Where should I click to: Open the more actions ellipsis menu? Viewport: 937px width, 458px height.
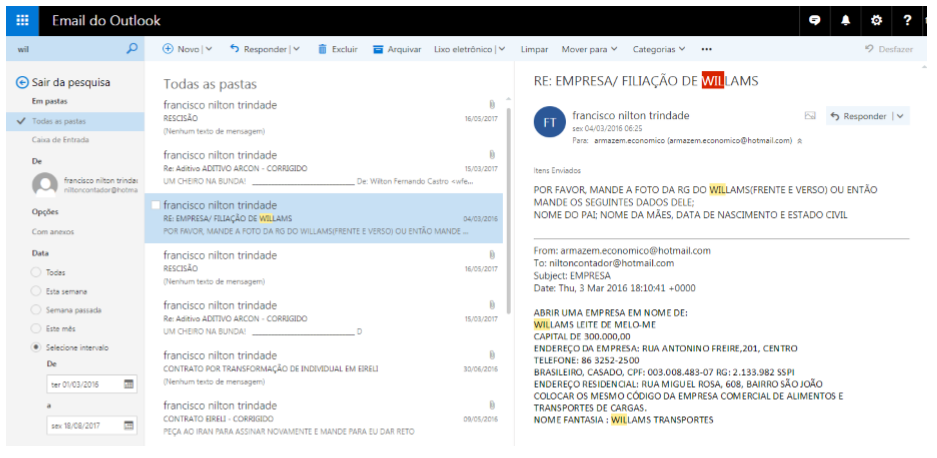[x=706, y=49]
